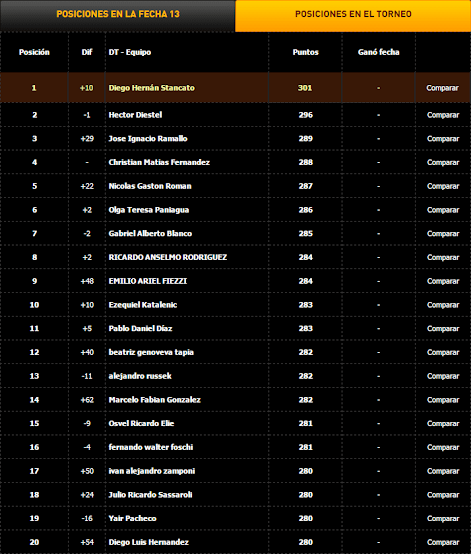Select the name alejandro russek
471x554 pixels.
(140, 376)
